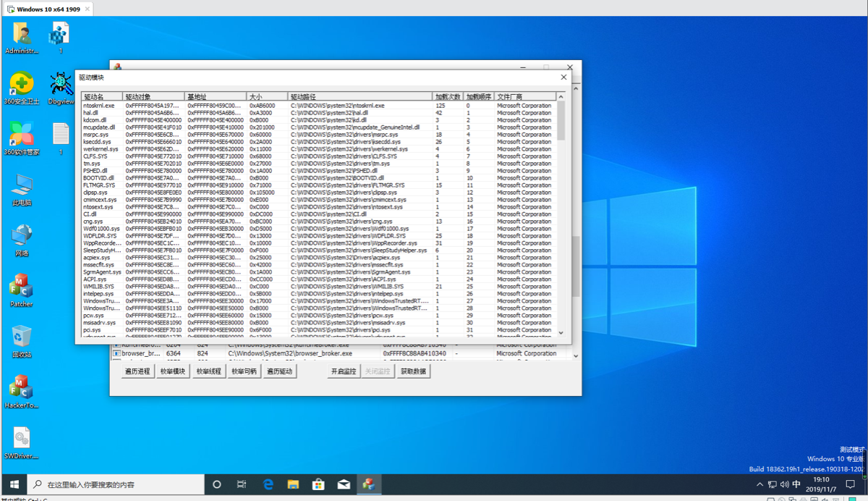Click the 遍历驱动 button

[x=279, y=371]
